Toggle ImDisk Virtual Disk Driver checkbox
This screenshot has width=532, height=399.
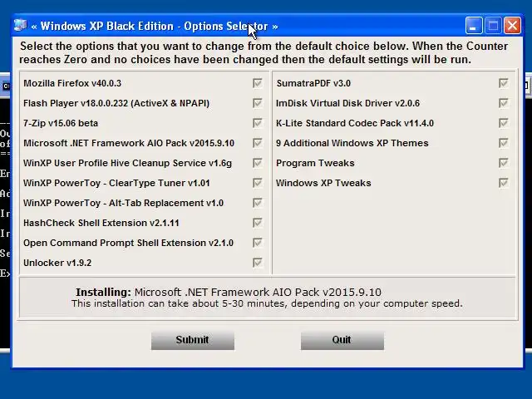tap(504, 103)
